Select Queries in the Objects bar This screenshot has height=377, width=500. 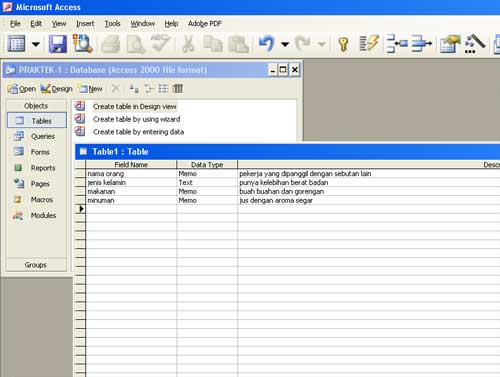(x=37, y=136)
